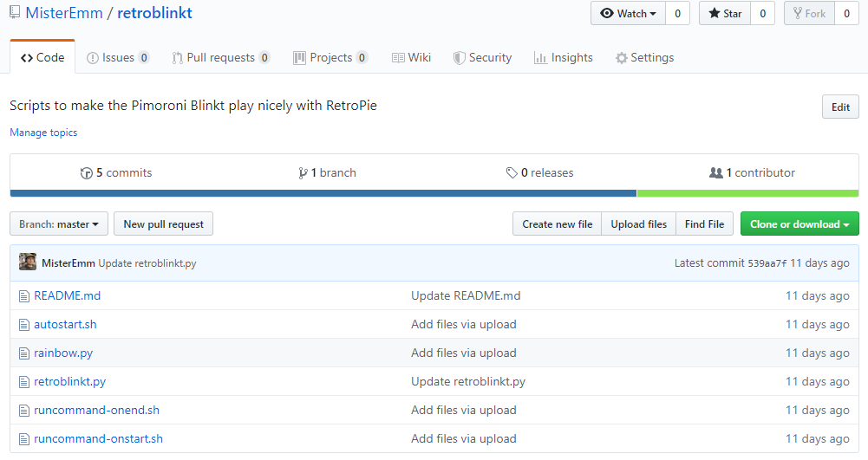Open latest commit hash 539aa7f
868x460 pixels.
click(767, 263)
